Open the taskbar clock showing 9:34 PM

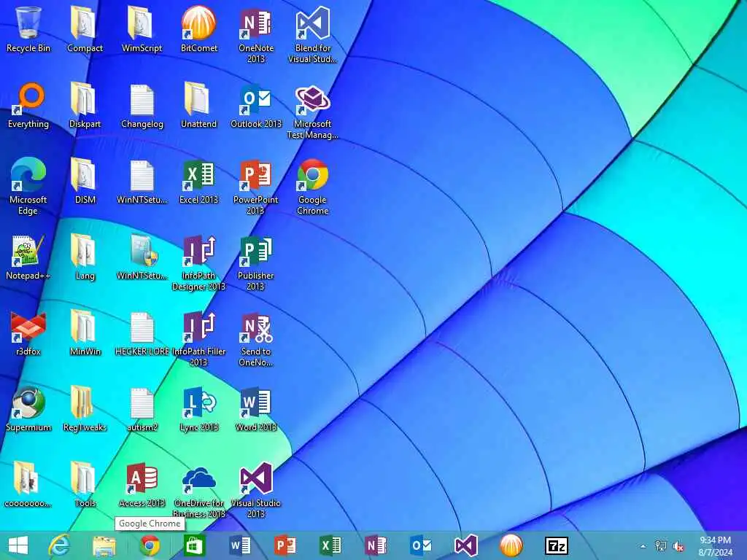pyautogui.click(x=715, y=546)
